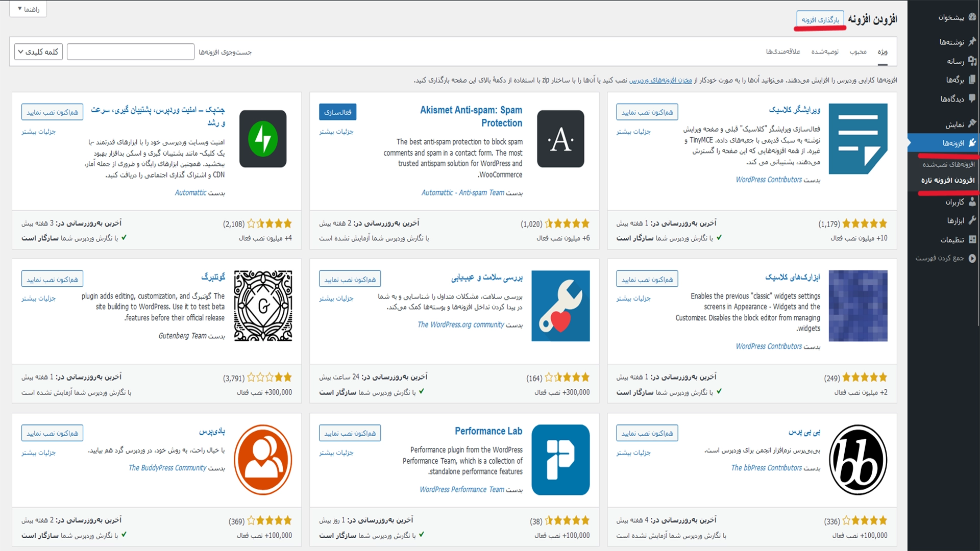Open جزئیات بیشتر for Gutenberg
This screenshot has height=551, width=980.
pyautogui.click(x=39, y=298)
